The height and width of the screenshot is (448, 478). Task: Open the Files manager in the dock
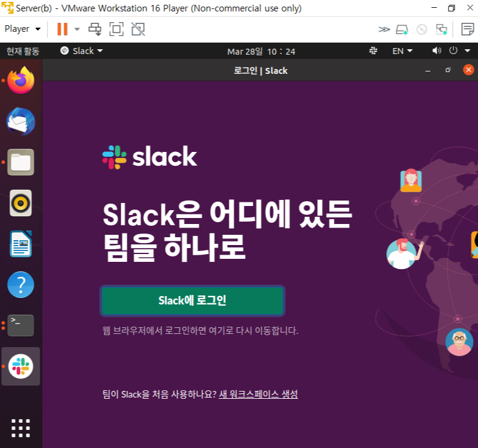[x=21, y=162]
